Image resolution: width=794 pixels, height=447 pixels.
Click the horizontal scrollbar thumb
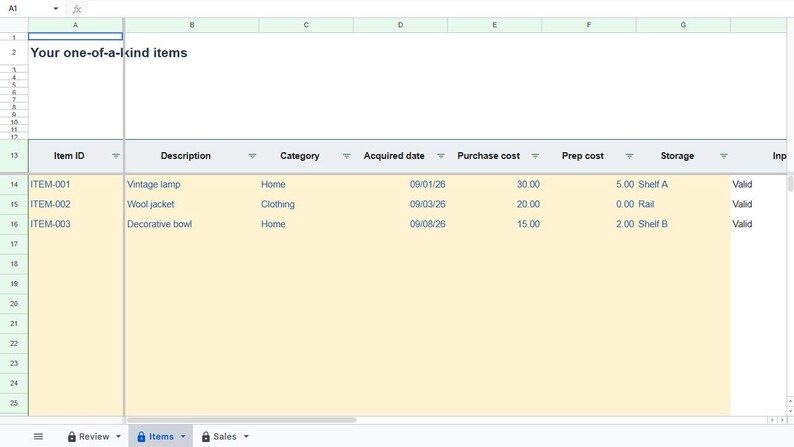241,420
